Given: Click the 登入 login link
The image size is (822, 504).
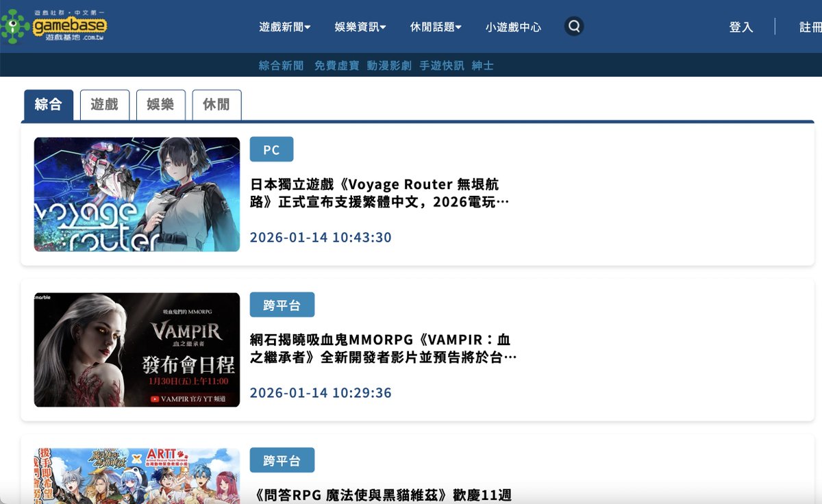Looking at the screenshot, I should point(741,27).
